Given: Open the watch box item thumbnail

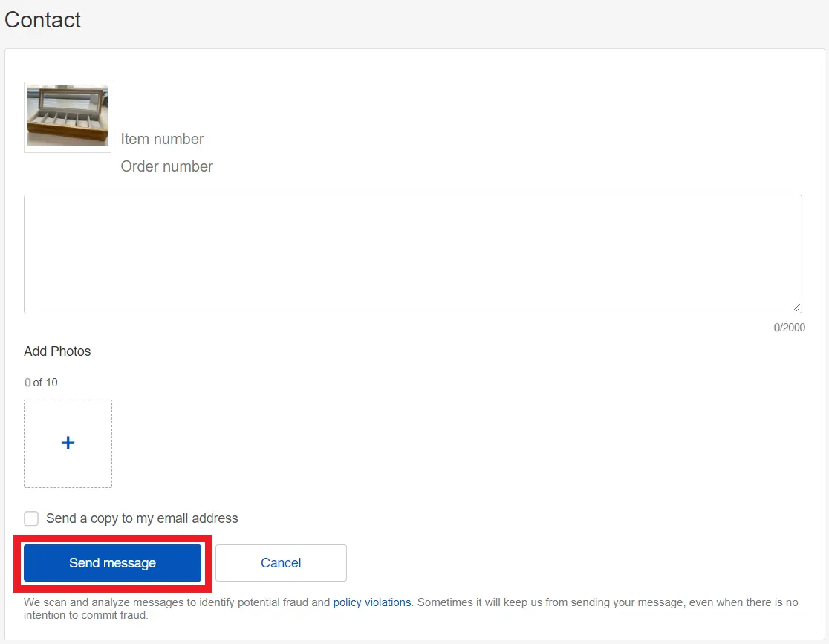Looking at the screenshot, I should [x=68, y=117].
